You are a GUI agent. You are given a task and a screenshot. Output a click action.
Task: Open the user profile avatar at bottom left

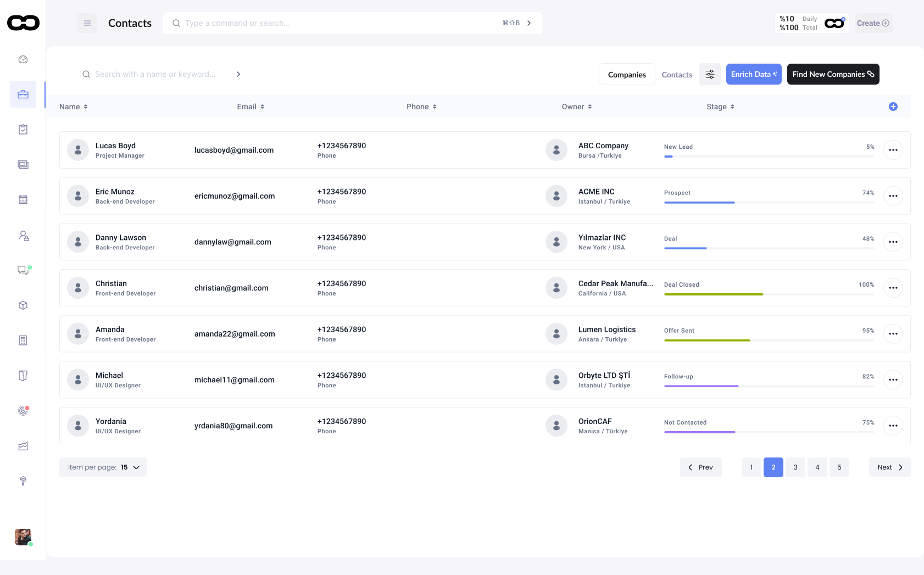[x=23, y=537]
